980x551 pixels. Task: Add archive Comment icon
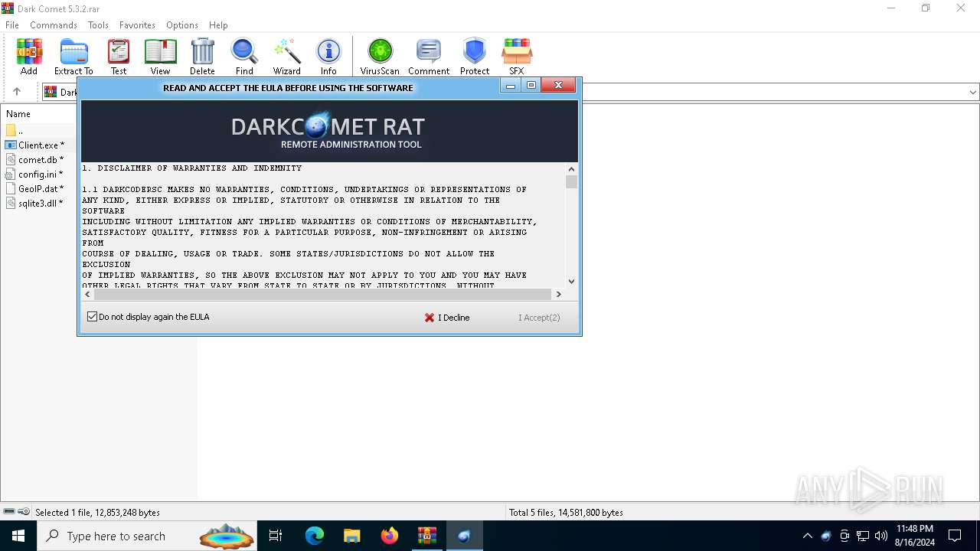pyautogui.click(x=429, y=57)
